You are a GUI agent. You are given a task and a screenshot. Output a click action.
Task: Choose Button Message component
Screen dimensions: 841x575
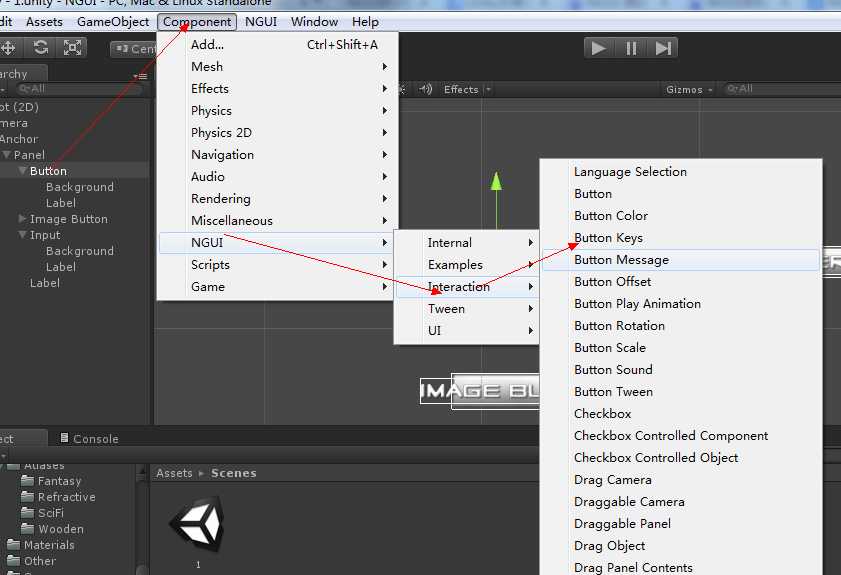tap(681, 260)
